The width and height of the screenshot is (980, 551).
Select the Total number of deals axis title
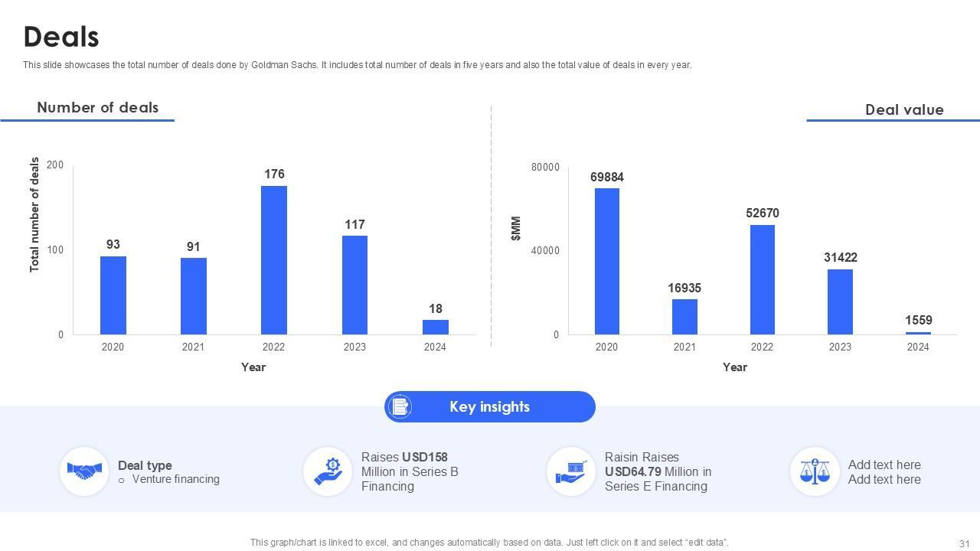click(x=34, y=214)
